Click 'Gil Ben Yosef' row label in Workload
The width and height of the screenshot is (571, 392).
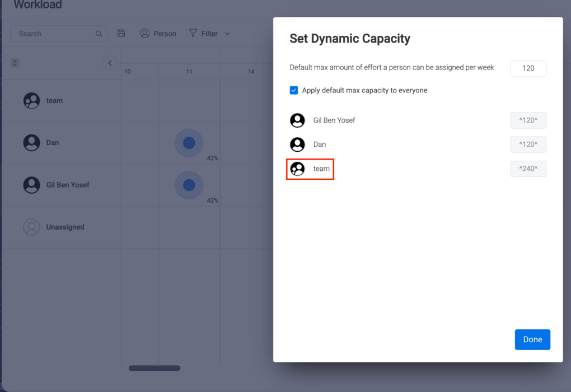68,185
